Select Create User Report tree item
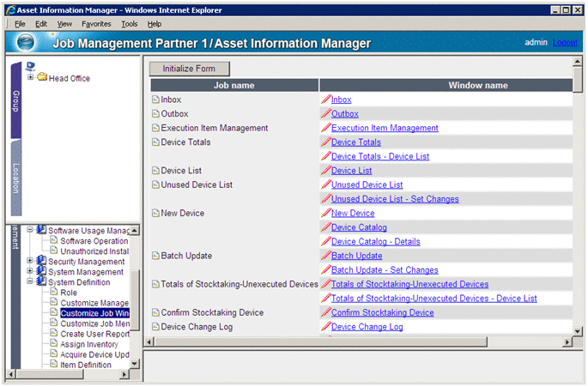The width and height of the screenshot is (588, 387). [94, 334]
